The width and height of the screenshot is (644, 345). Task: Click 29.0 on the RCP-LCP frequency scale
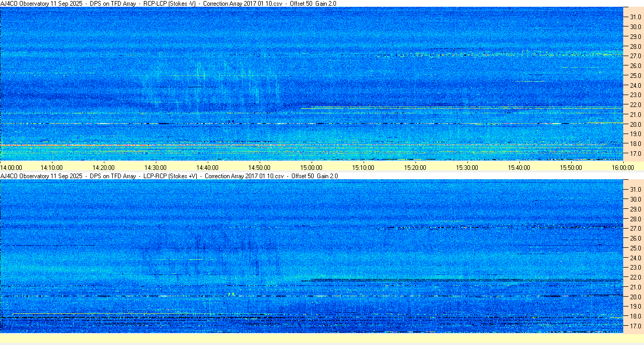coord(636,36)
